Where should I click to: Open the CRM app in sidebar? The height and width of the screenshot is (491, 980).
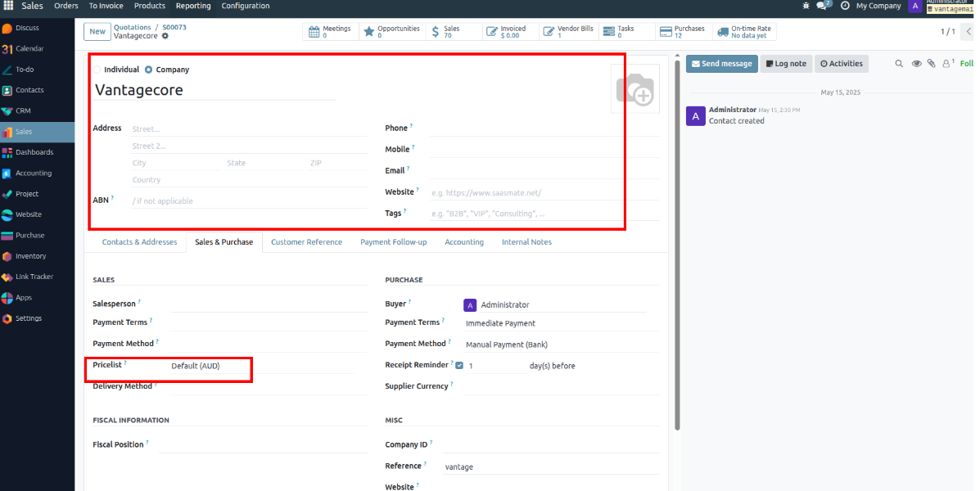coord(23,111)
